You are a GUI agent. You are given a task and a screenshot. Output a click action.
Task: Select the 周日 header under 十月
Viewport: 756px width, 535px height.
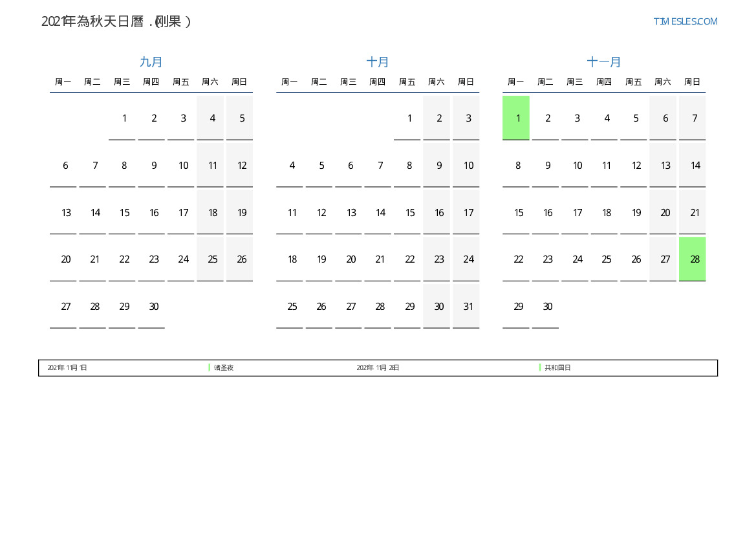coord(466,82)
